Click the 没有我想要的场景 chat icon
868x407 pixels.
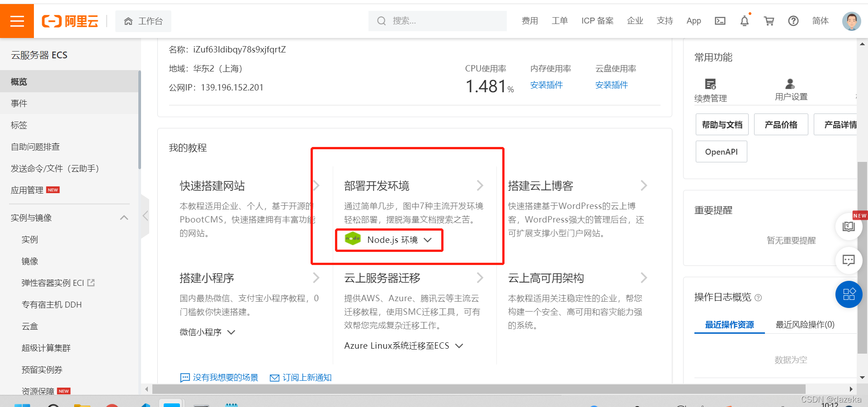(185, 378)
